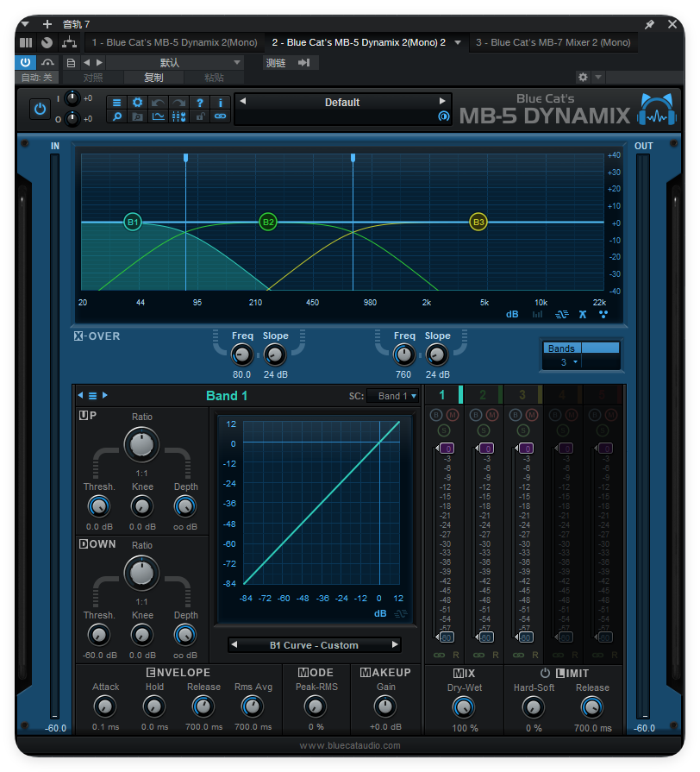Image resolution: width=700 pixels, height=772 pixels.
Task: Click the Dry-Wet mix knob
Action: tap(464, 707)
